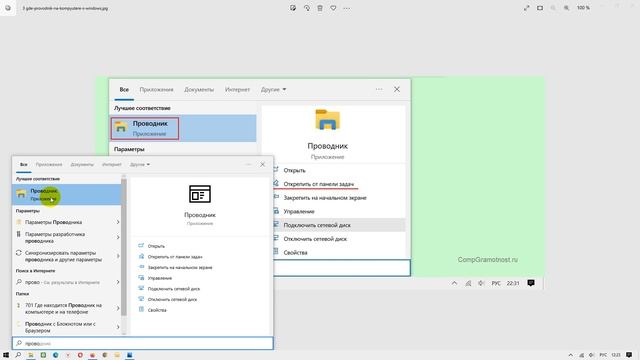Click the large Проводник app icon in the front preview pane
This screenshot has height=360, width=640.
(x=200, y=194)
